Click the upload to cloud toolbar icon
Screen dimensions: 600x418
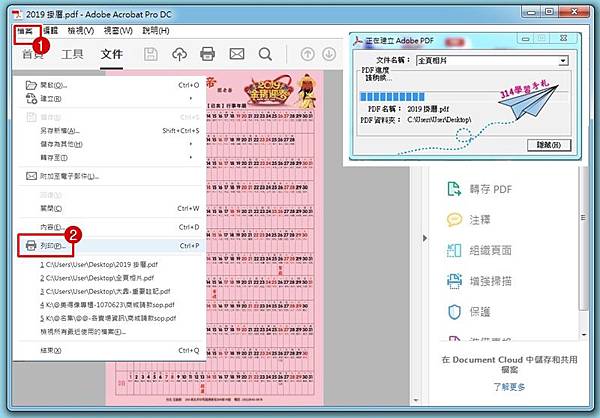pyautogui.click(x=179, y=54)
